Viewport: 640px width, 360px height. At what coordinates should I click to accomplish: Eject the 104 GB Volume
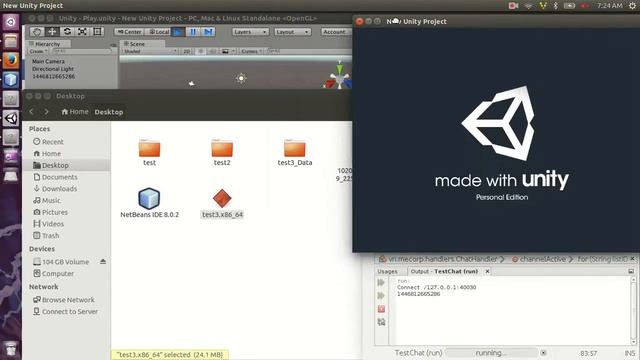(x=103, y=262)
